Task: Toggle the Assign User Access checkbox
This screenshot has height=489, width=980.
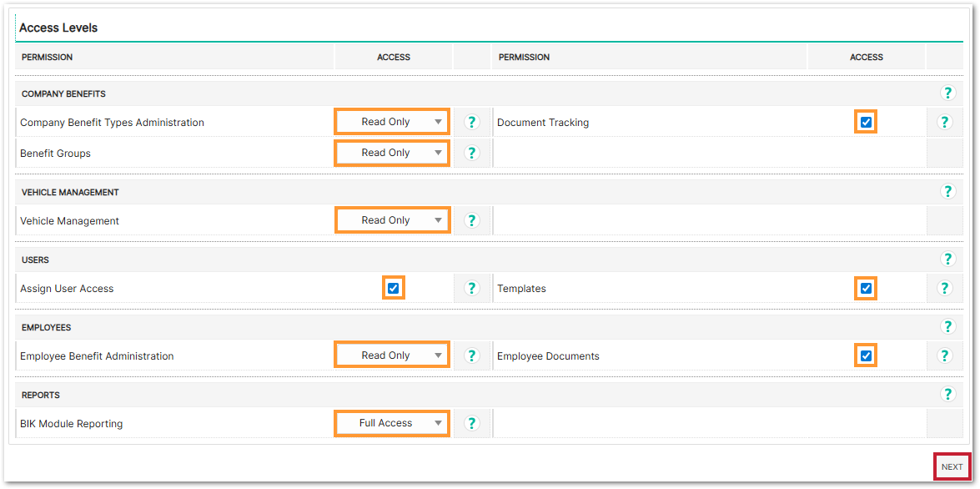Action: [x=393, y=289]
